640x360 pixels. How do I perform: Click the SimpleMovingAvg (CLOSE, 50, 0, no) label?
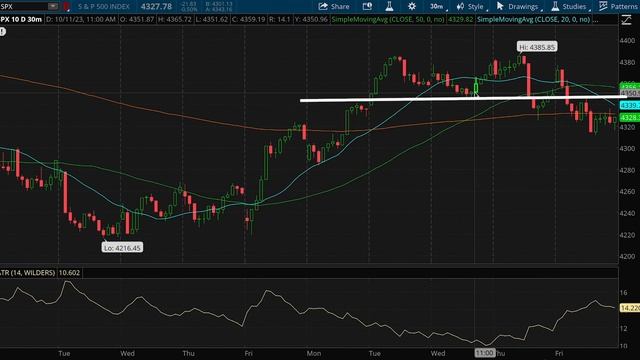[388, 19]
